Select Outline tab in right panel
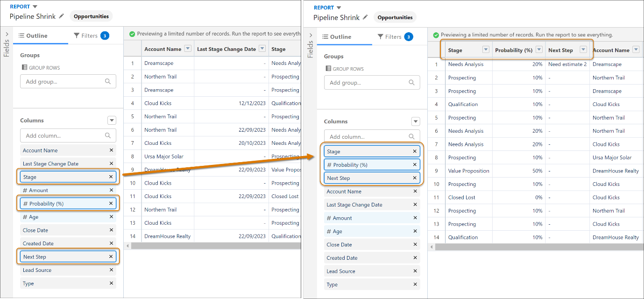644x299 pixels. 336,37
